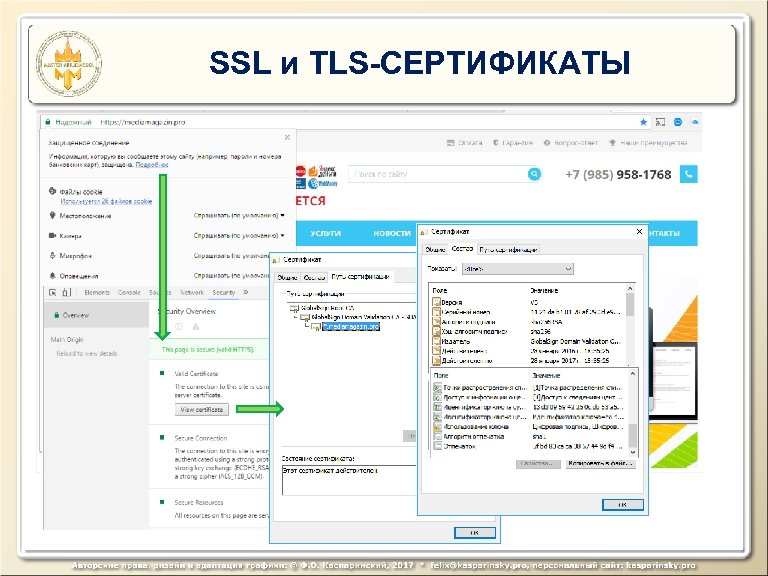768x576 pixels.
Task: Select Overview in the security sidebar
Action: (x=96, y=315)
